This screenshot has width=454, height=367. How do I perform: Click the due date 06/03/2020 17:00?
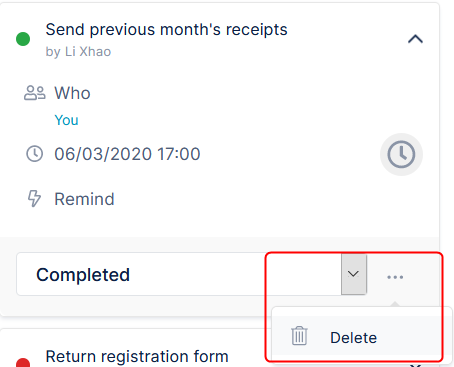127,154
